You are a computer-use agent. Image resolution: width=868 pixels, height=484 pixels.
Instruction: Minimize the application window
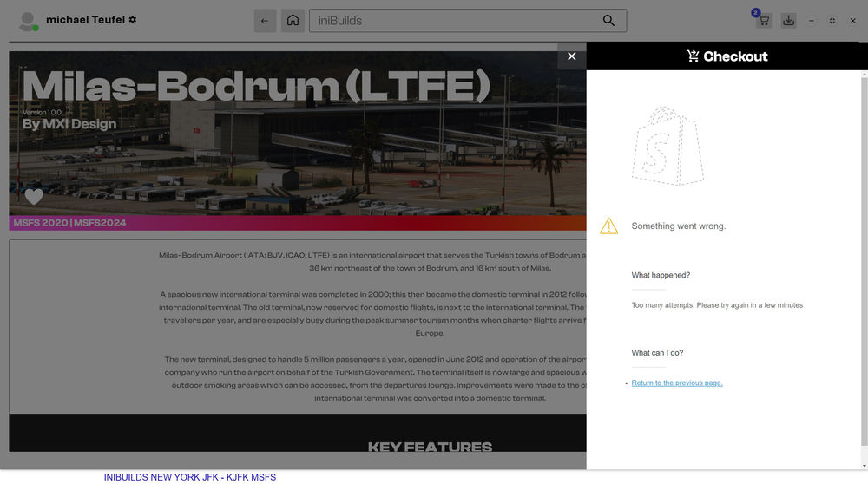click(x=811, y=21)
